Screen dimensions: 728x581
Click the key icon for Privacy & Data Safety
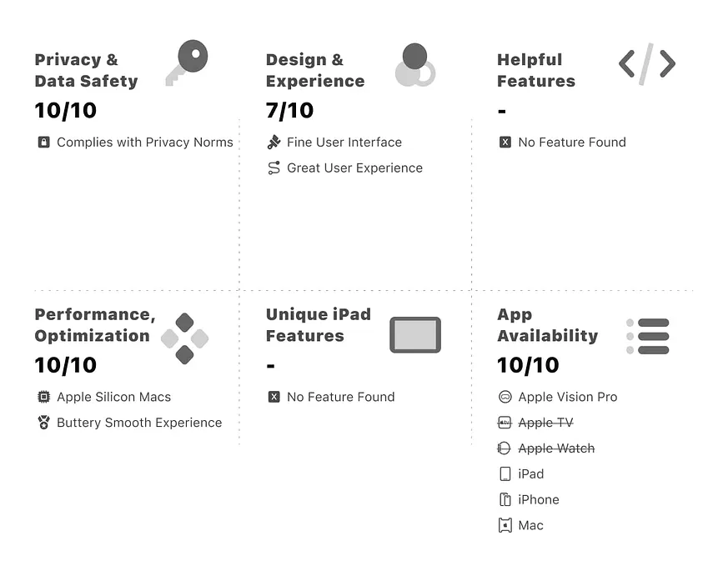(187, 63)
